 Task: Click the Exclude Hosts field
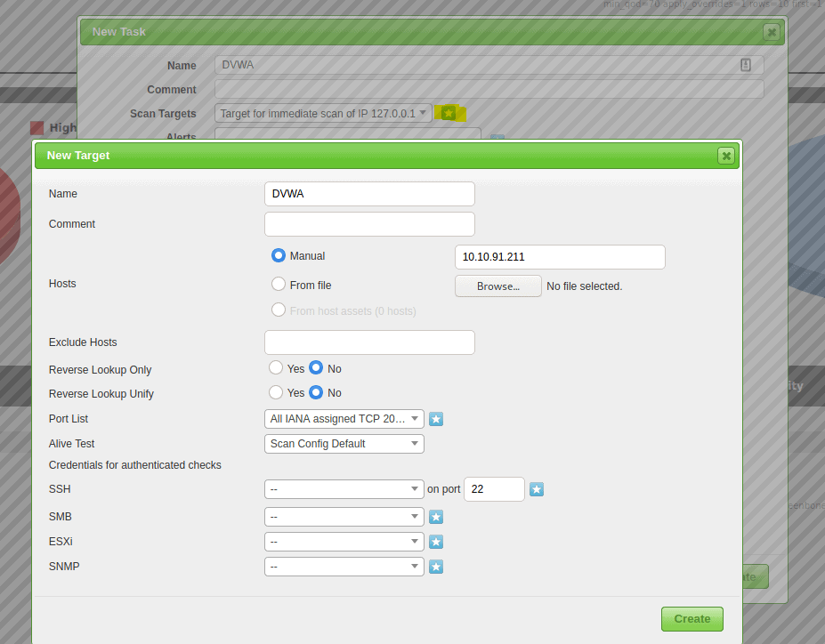click(369, 342)
